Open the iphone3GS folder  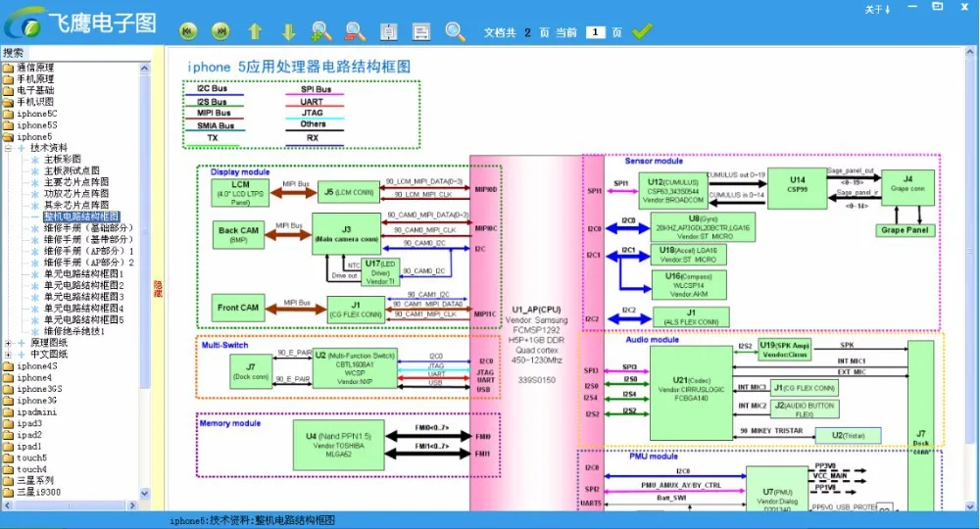click(x=39, y=389)
